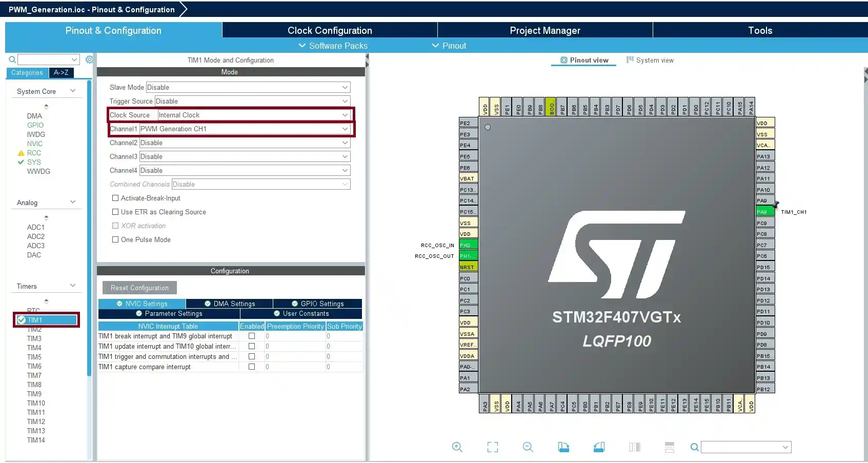The height and width of the screenshot is (463, 868).
Task: Select the PB12 pin on the chip
Action: (x=765, y=389)
